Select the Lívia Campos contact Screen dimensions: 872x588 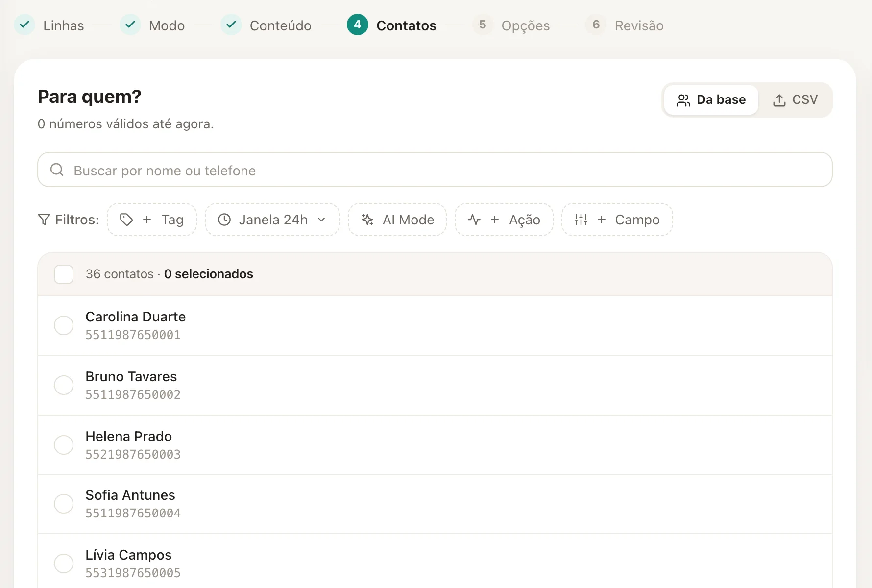click(64, 563)
